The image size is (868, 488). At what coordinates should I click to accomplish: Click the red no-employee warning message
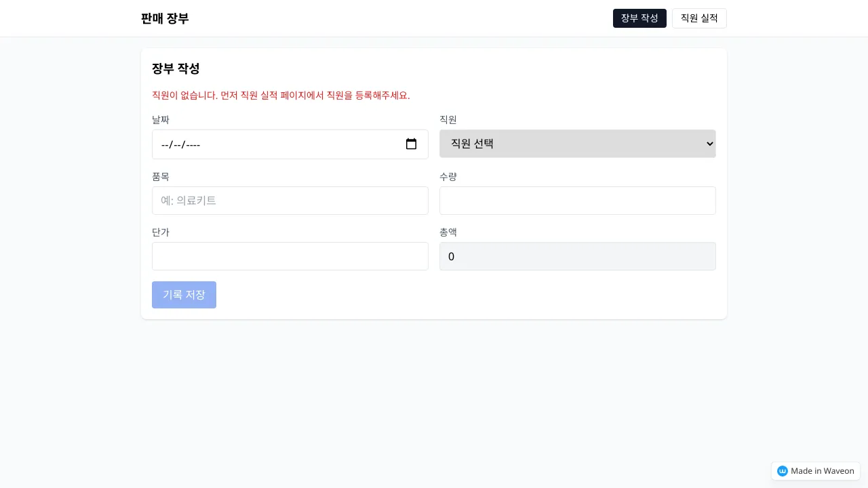pos(281,96)
